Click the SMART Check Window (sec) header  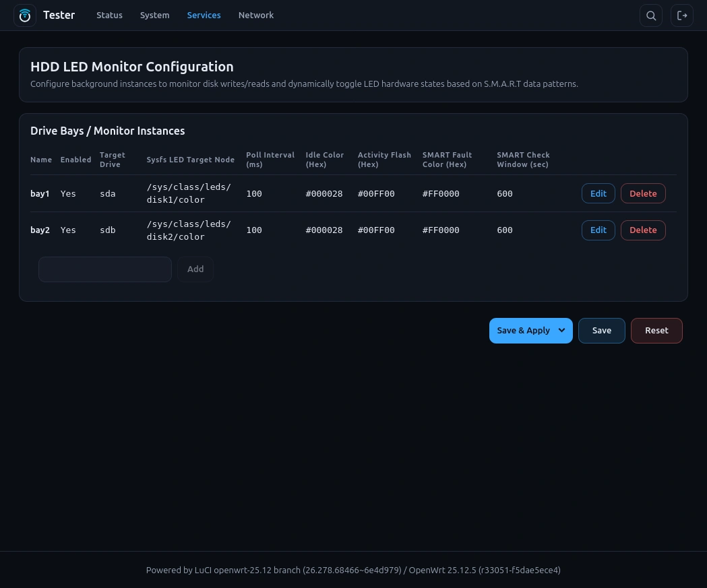(523, 160)
